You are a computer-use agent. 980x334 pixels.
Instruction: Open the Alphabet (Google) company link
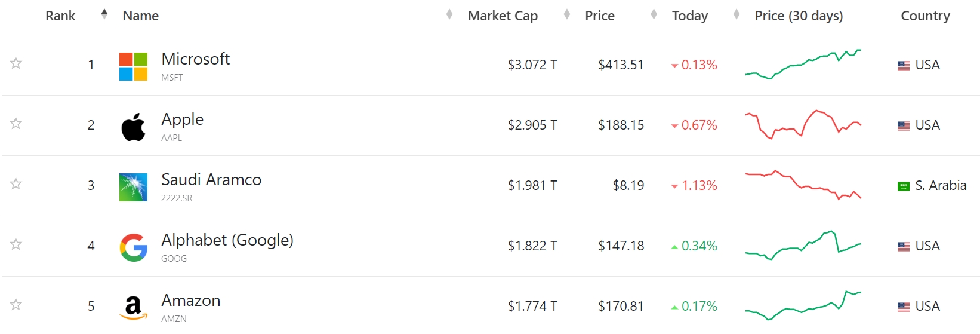(x=227, y=240)
